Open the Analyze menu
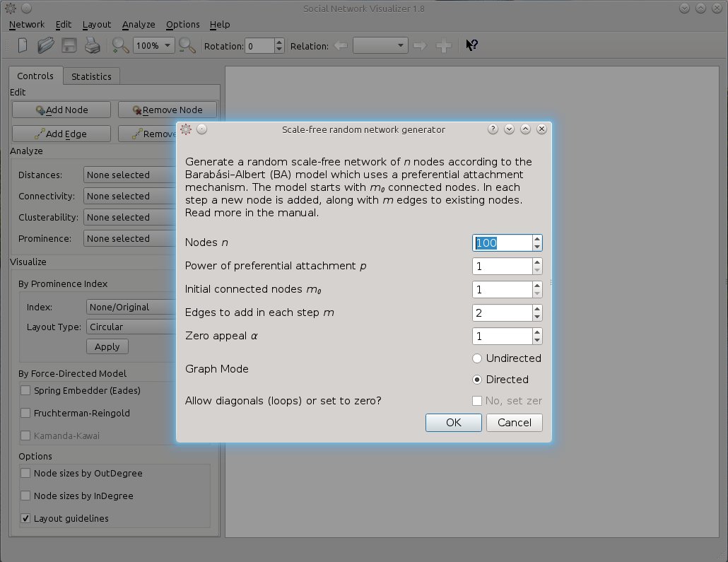The height and width of the screenshot is (562, 728). [139, 25]
